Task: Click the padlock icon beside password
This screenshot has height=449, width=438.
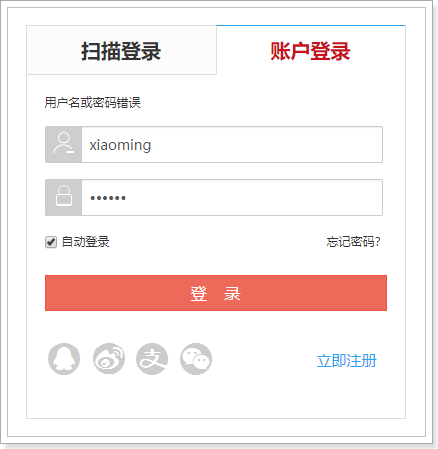Action: [x=64, y=197]
